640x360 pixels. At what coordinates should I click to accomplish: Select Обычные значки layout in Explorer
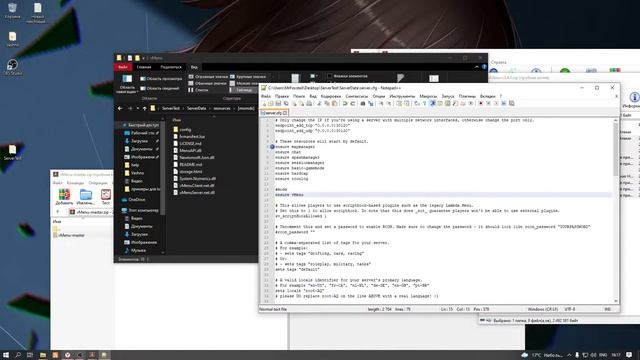[x=207, y=83]
